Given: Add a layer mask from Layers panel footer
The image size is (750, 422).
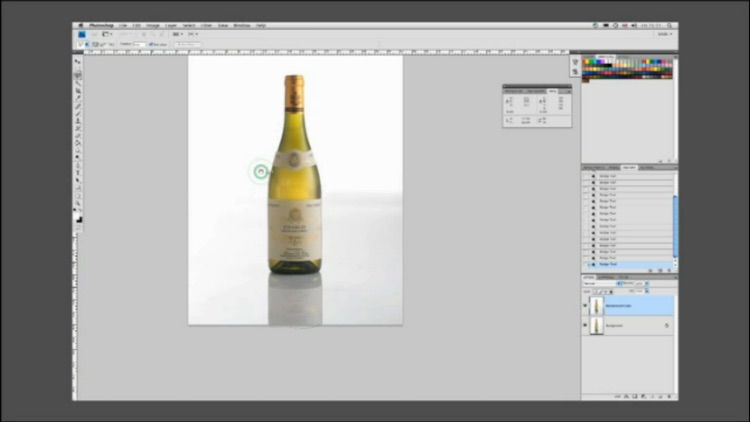Looking at the screenshot, I should pyautogui.click(x=635, y=396).
